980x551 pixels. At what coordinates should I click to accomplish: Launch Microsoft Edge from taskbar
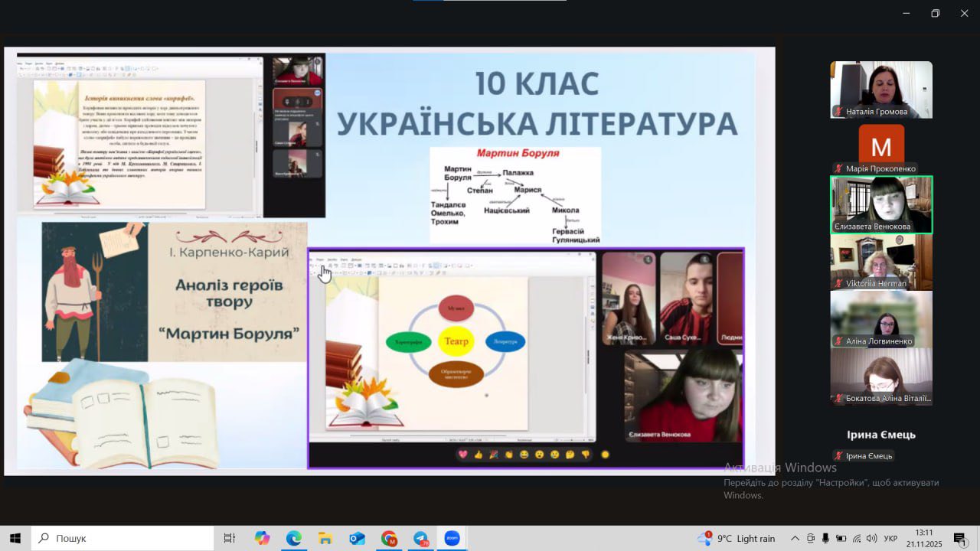pos(294,539)
